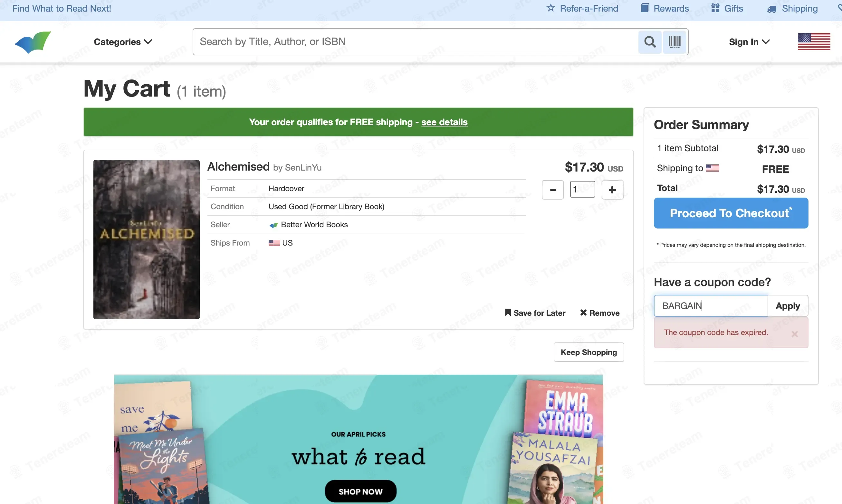Click 'OUR APRIL PICKS' banner text
This screenshot has height=504, width=842.
(x=358, y=434)
